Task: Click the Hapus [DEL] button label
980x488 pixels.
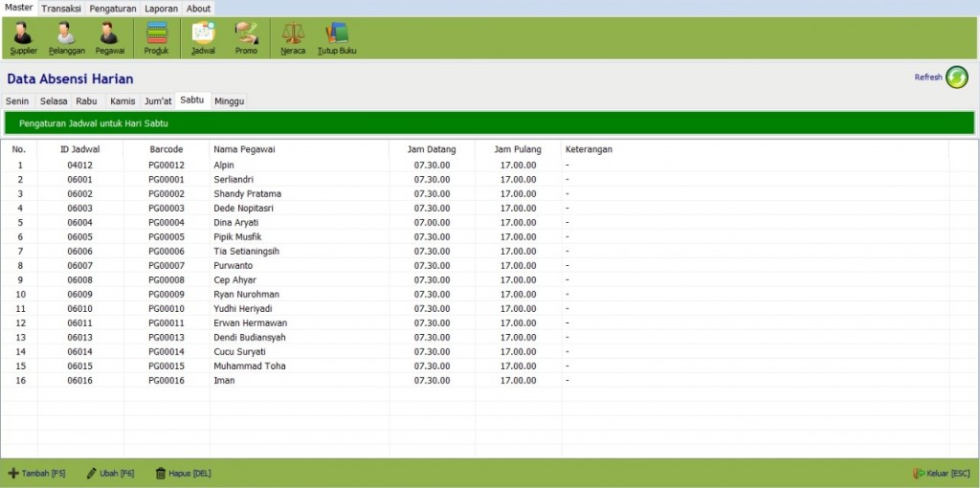Action: pyautogui.click(x=190, y=474)
